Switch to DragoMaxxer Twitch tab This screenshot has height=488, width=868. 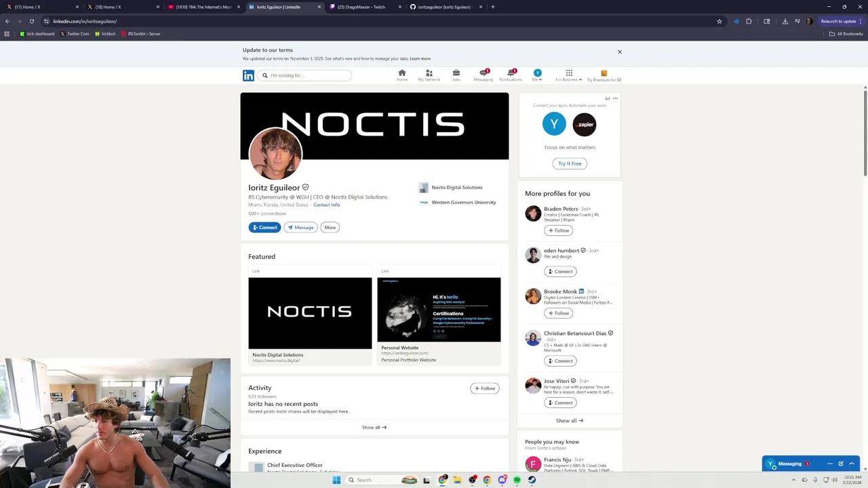point(363,7)
